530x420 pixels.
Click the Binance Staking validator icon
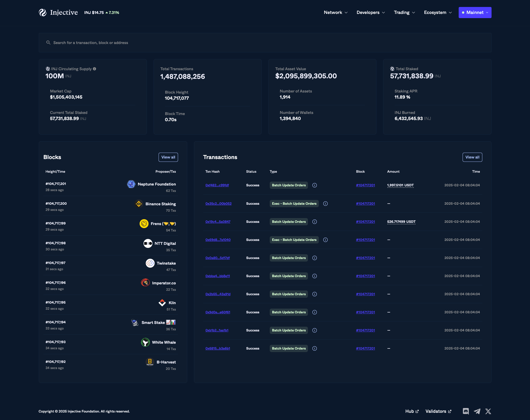tap(139, 204)
